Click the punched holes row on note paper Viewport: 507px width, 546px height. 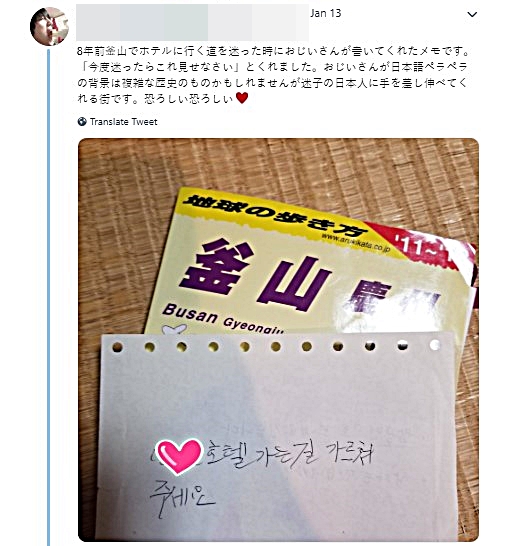[276, 346]
